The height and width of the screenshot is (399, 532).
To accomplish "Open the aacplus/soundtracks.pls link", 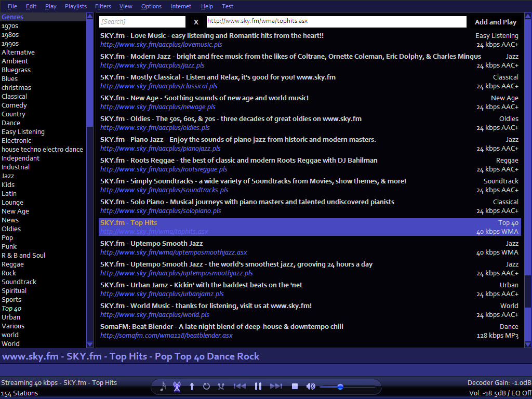I will pyautogui.click(x=164, y=190).
